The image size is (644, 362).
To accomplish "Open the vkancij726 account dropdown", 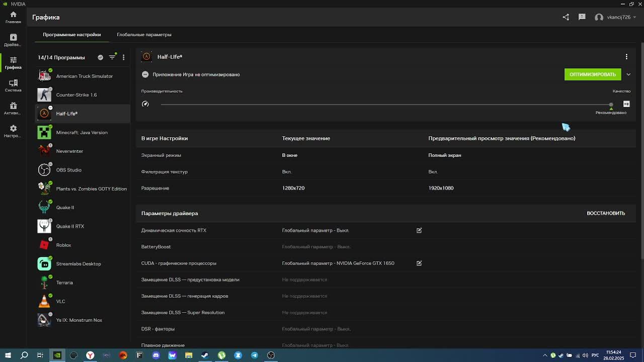I will 616,17.
